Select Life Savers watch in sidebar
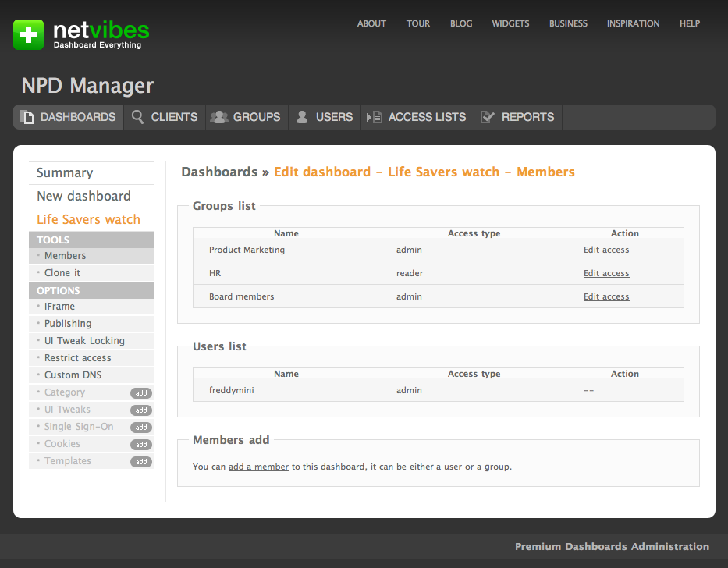This screenshot has height=568, width=728. (91, 219)
